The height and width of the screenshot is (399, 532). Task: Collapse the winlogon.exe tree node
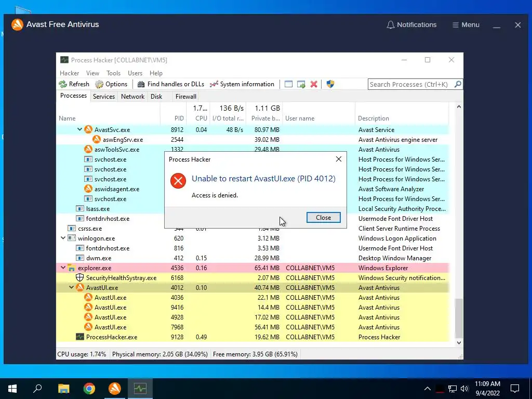tap(63, 238)
